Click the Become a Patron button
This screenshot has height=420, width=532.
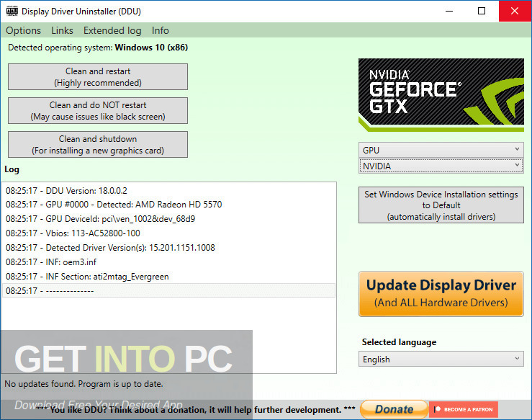click(464, 409)
